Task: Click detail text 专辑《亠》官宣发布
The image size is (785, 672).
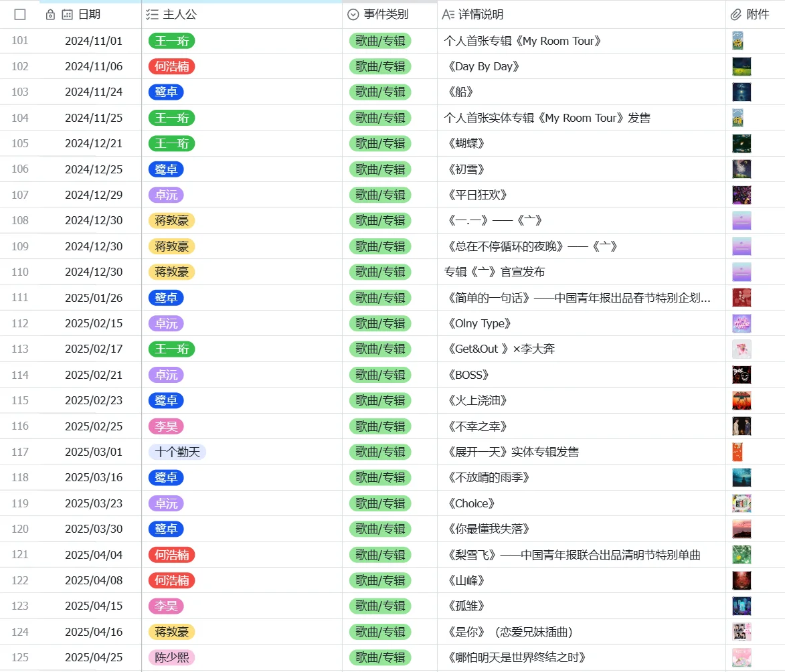Action: [495, 272]
